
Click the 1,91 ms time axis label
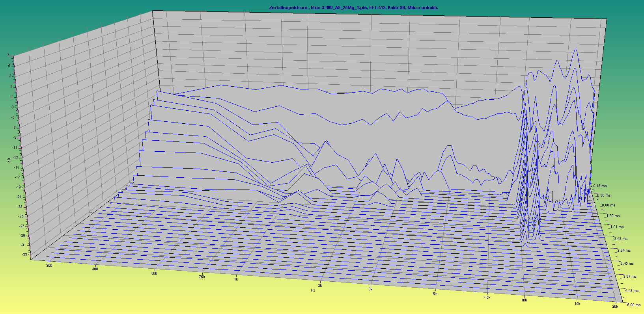click(617, 227)
